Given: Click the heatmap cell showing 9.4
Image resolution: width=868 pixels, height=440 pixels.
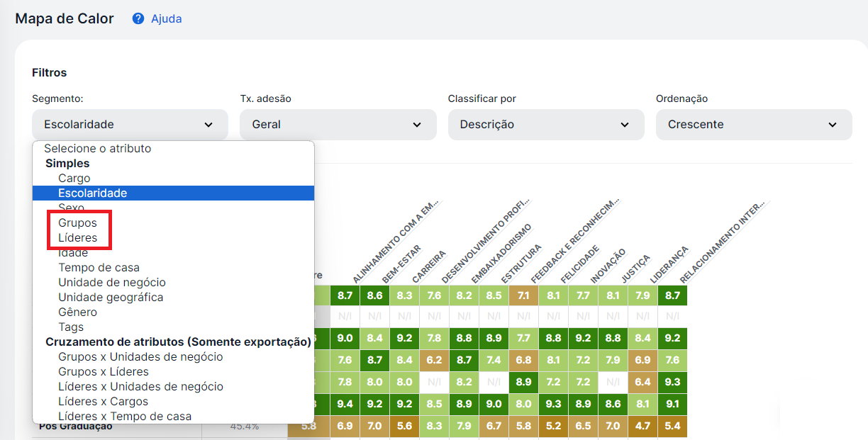Looking at the screenshot, I should coord(345,404).
